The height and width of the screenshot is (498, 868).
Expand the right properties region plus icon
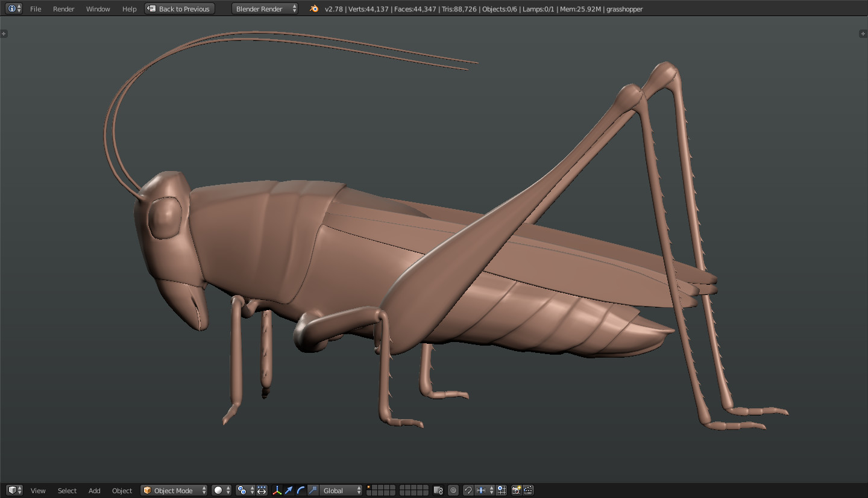tap(863, 34)
